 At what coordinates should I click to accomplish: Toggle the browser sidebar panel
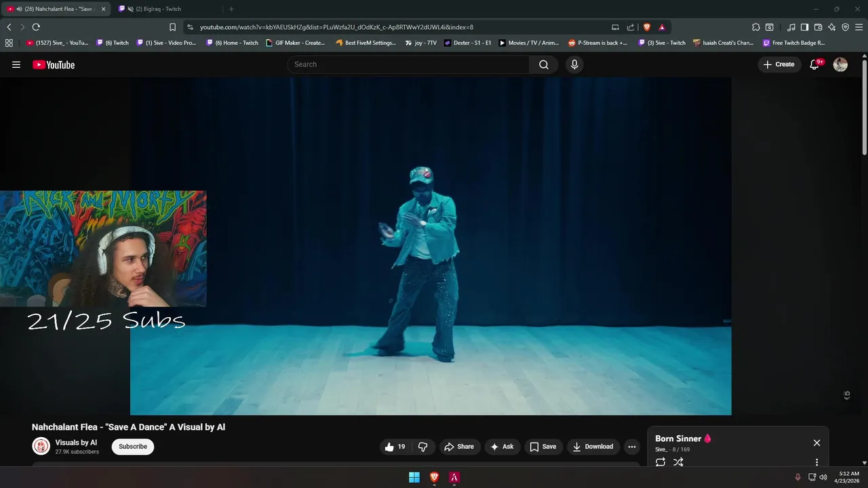click(x=804, y=27)
